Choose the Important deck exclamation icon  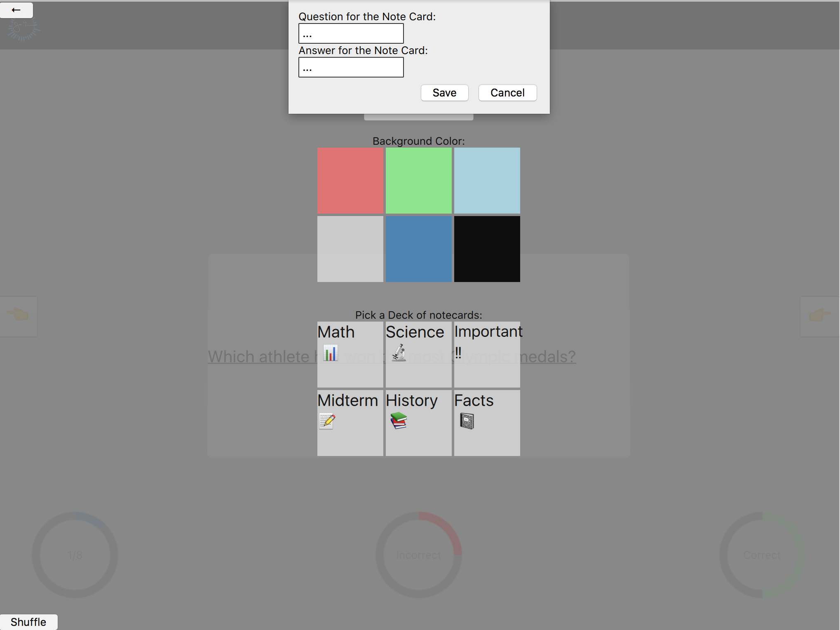(458, 353)
